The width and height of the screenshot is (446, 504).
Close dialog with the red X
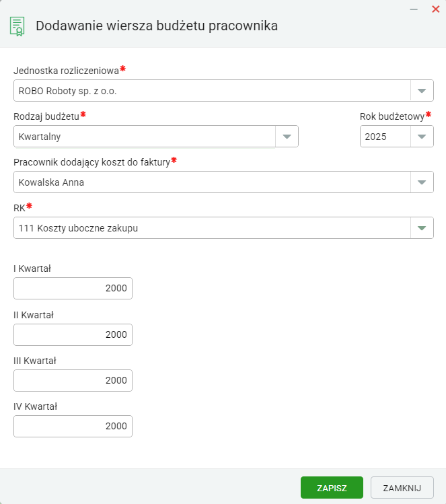click(436, 9)
